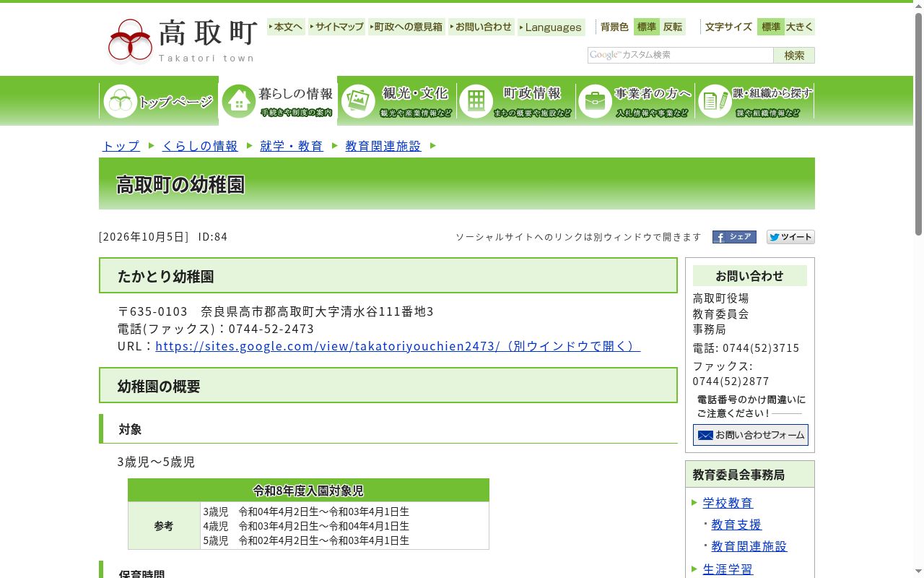Switch background color to 反転
This screenshot has width=924, height=578.
coord(673,27)
